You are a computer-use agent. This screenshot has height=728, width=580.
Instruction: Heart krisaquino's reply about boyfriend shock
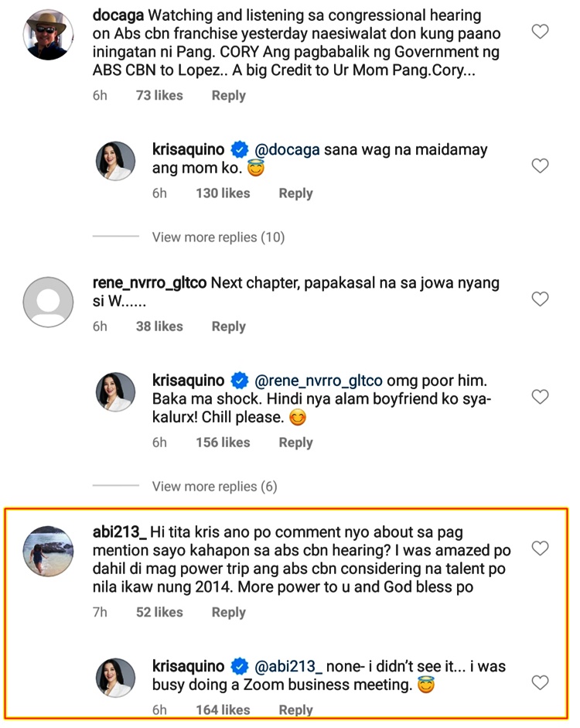click(x=541, y=397)
